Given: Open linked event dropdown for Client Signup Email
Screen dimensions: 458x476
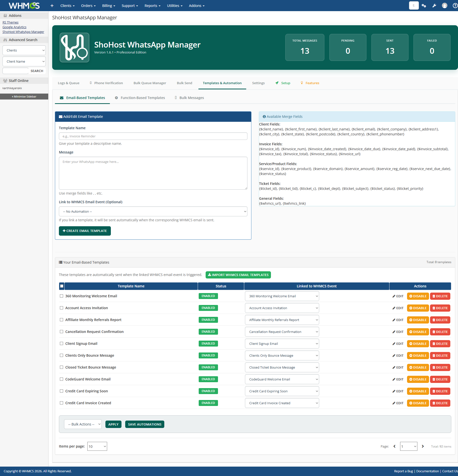Looking at the screenshot, I should coord(282,344).
